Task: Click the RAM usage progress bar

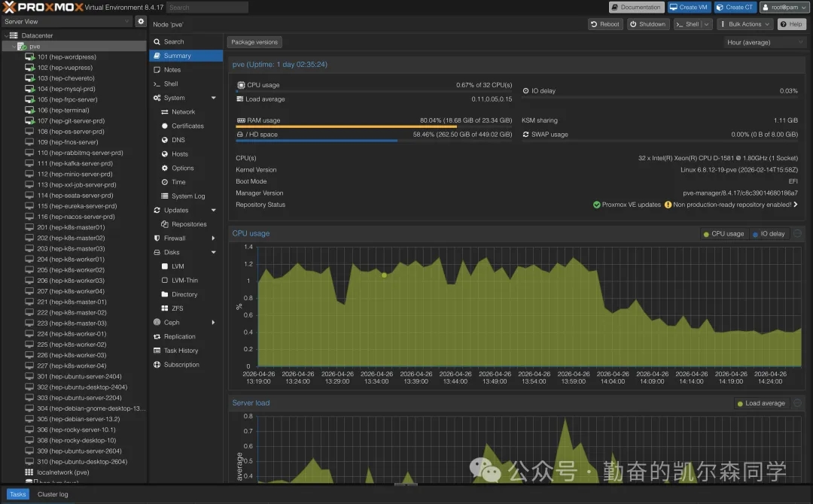Action: coord(374,126)
